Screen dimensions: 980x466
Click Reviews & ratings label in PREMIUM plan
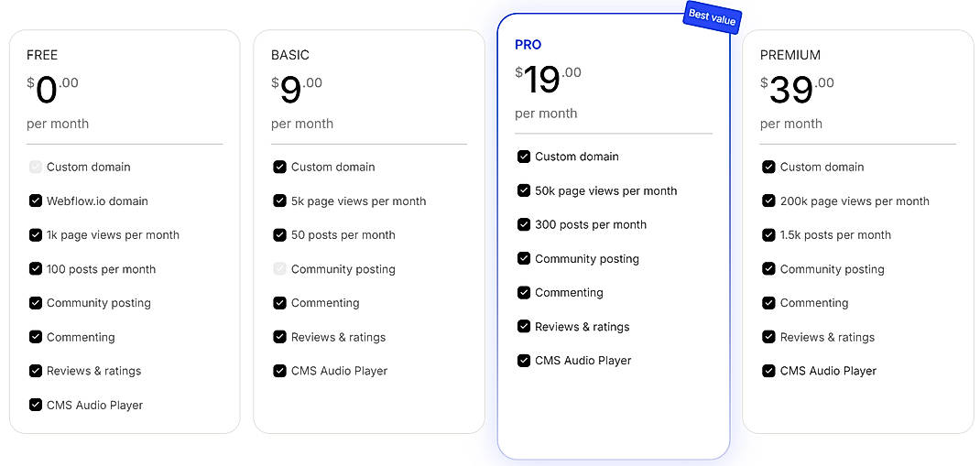point(827,337)
